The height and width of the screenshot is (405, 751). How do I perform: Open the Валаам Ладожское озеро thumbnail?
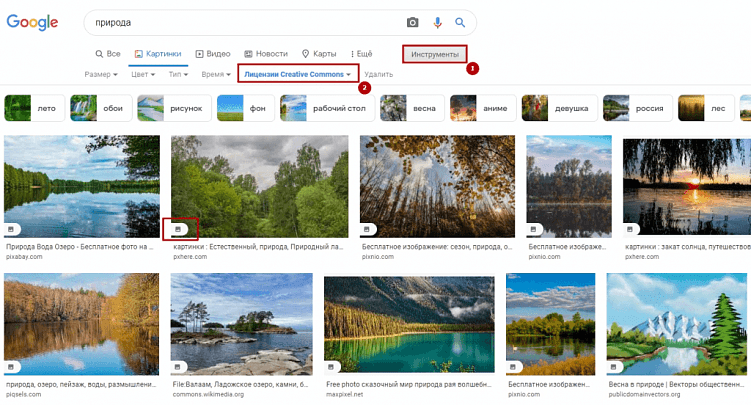pyautogui.click(x=241, y=324)
